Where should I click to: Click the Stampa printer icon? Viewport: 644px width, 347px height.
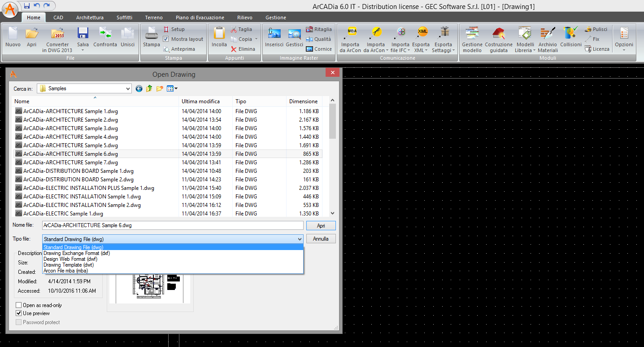pyautogui.click(x=152, y=34)
